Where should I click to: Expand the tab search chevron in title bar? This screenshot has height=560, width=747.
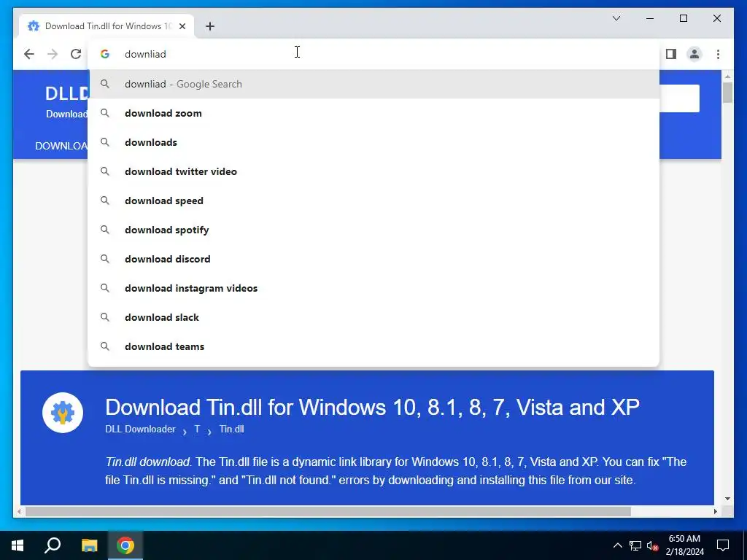pyautogui.click(x=616, y=18)
